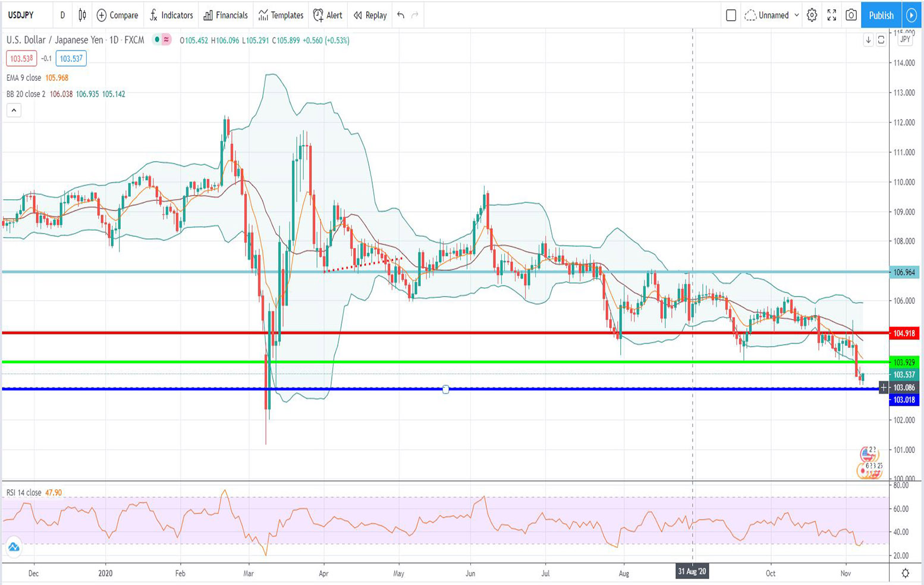Screen dimensions: 924x585
Task: Open time axis settings gear at bottom right
Action: [905, 573]
